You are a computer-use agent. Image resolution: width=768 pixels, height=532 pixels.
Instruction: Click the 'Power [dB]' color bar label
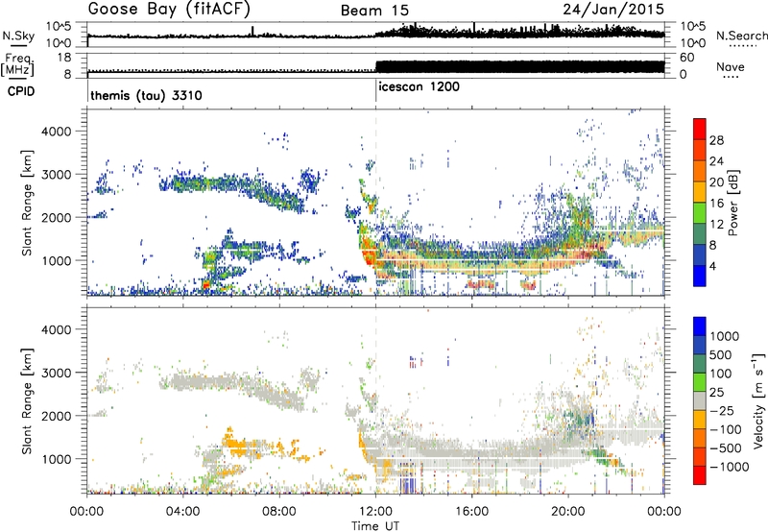click(733, 203)
